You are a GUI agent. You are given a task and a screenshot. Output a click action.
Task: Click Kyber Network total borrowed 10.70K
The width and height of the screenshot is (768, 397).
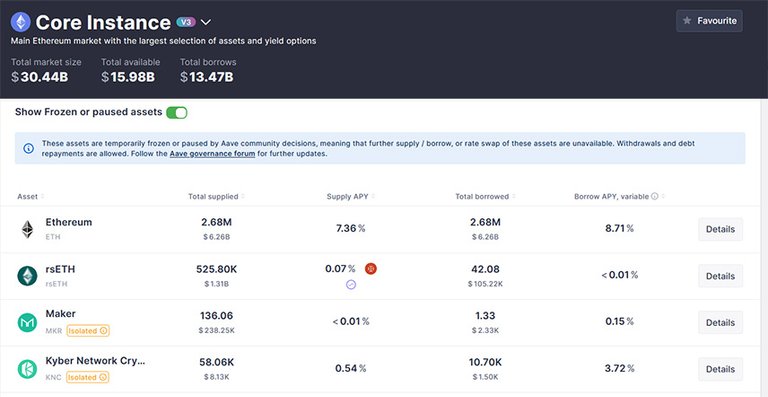tap(485, 363)
